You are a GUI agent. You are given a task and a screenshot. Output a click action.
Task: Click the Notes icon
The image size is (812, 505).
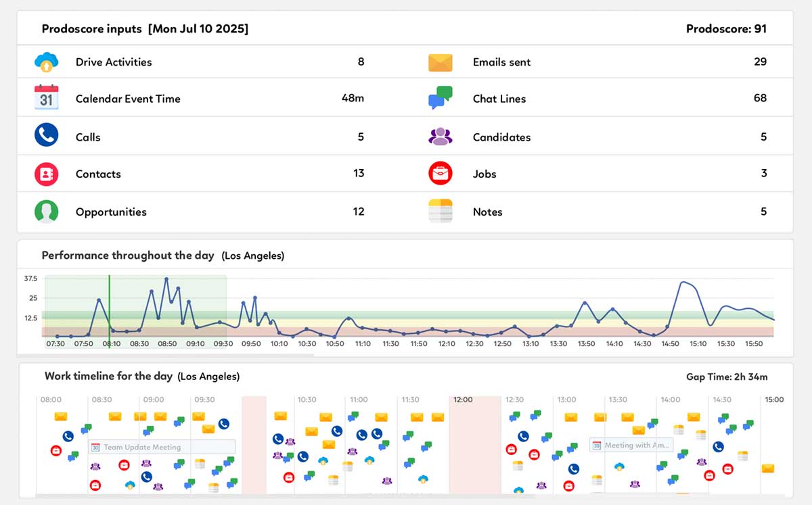(x=441, y=211)
